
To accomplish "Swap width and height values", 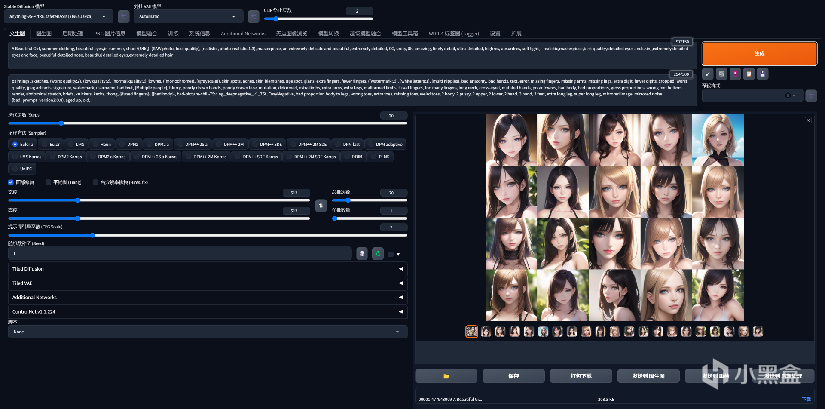I will click(x=321, y=206).
